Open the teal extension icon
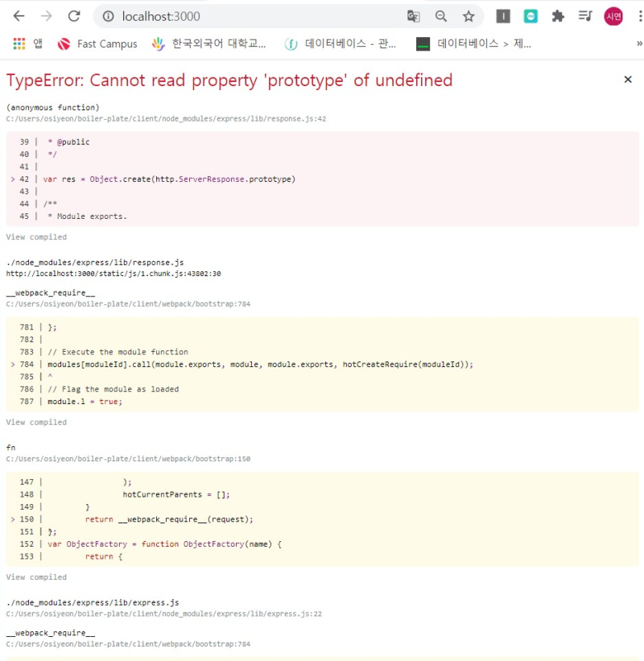 click(x=530, y=16)
